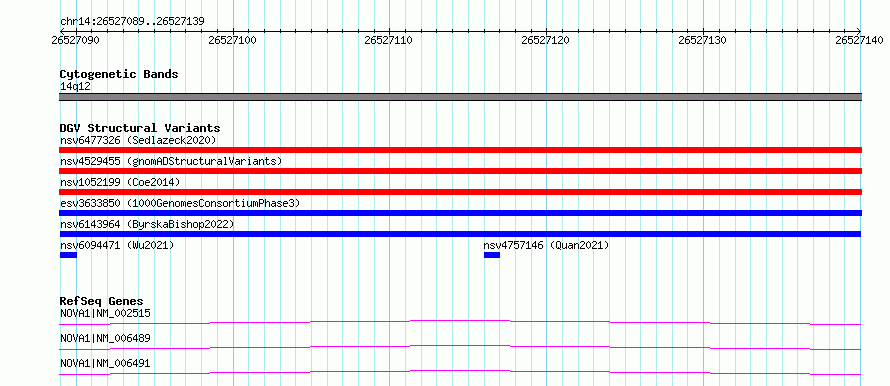Click the esv3633850 (1000GenomesConsortiumPhase3) label
Image resolution: width=890 pixels, height=386 pixels.
pos(180,203)
